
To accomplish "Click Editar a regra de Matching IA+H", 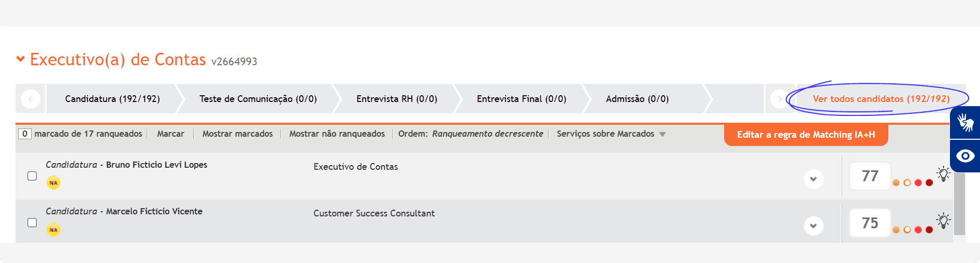I will (x=806, y=135).
